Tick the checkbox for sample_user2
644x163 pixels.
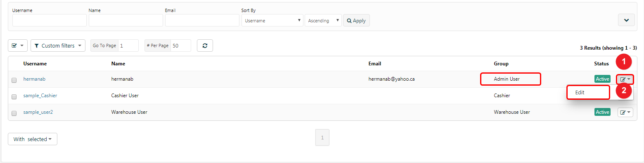point(14,113)
